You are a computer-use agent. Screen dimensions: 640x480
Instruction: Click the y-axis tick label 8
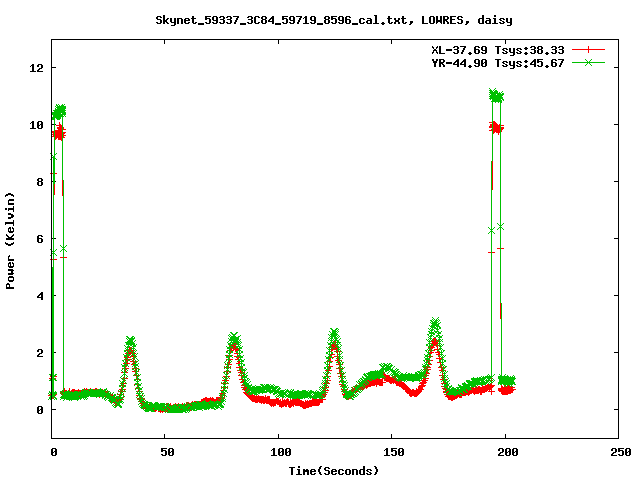pyautogui.click(x=40, y=182)
